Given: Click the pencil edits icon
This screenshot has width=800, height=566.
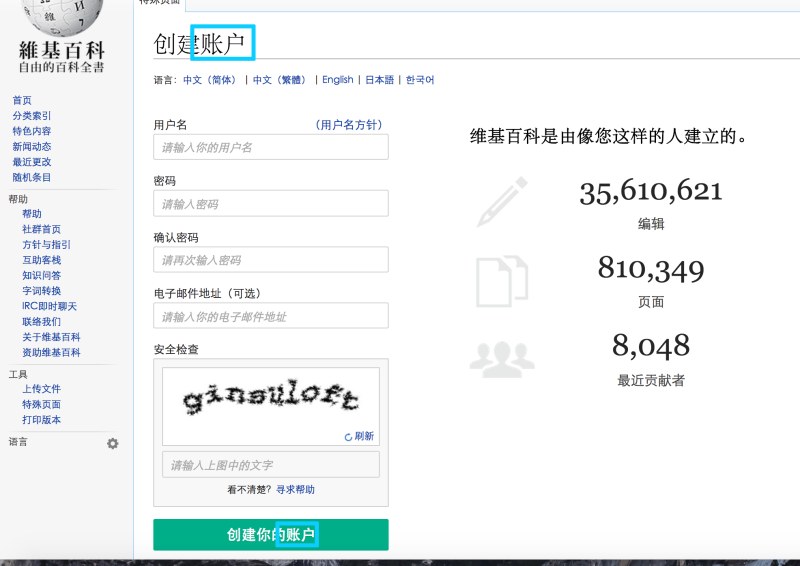Looking at the screenshot, I should [502, 202].
